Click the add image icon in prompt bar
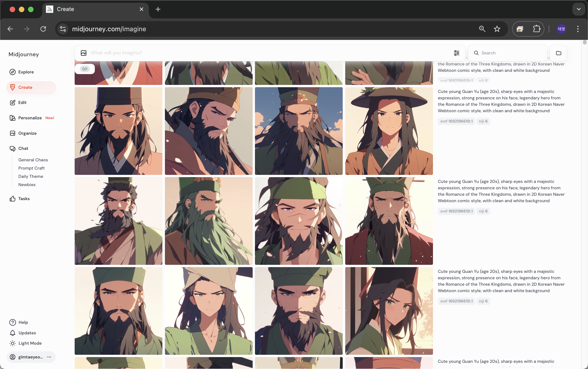Image resolution: width=588 pixels, height=369 pixels. click(x=84, y=53)
